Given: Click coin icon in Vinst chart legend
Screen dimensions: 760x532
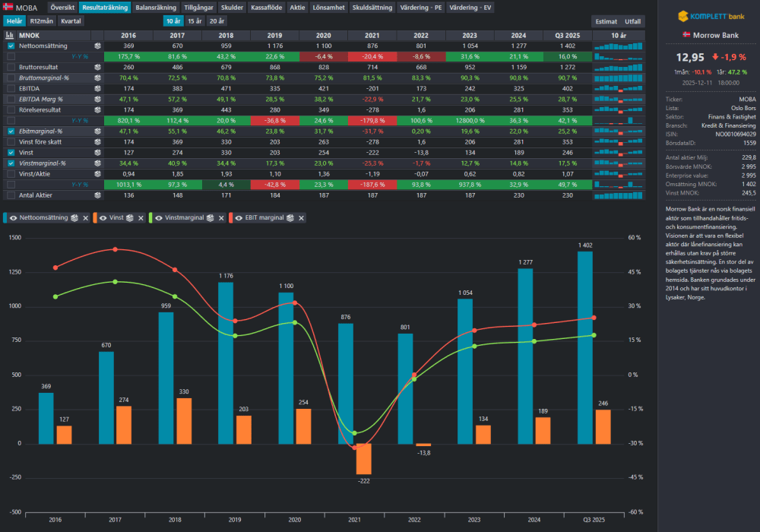Looking at the screenshot, I should [x=129, y=218].
